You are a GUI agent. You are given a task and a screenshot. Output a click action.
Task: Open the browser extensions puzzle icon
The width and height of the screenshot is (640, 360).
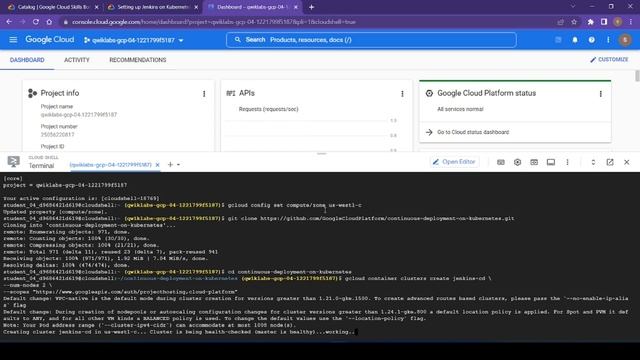tap(590, 22)
